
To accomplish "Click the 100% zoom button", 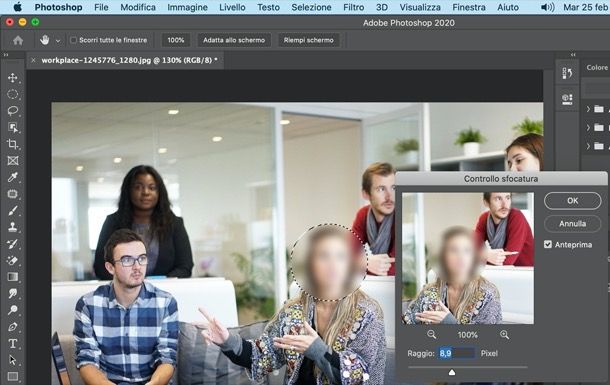I will [176, 40].
